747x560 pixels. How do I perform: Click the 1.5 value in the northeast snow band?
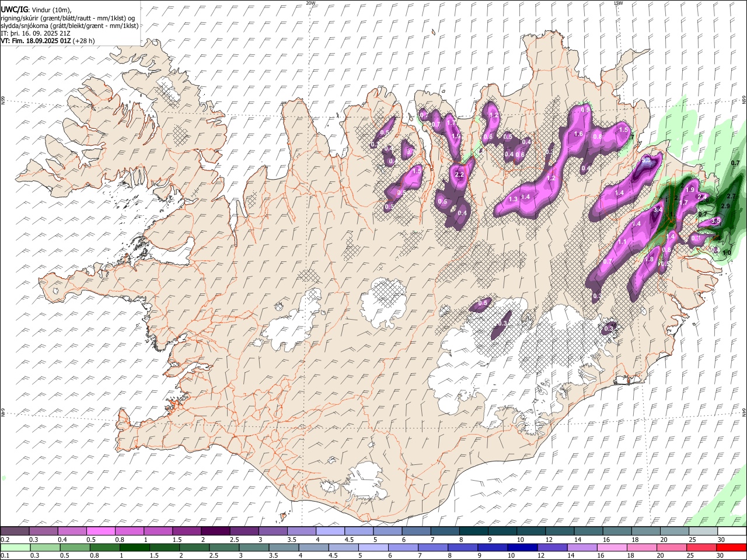(x=623, y=130)
